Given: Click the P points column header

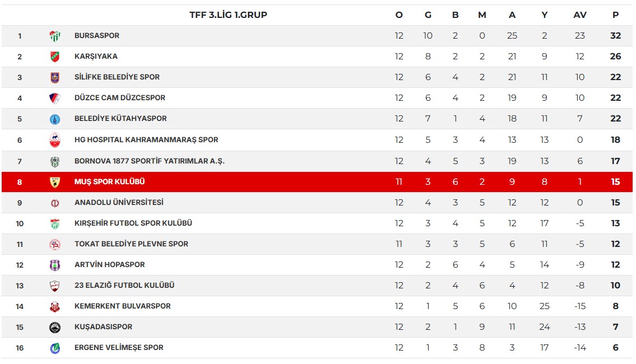Looking at the screenshot, I should point(615,15).
